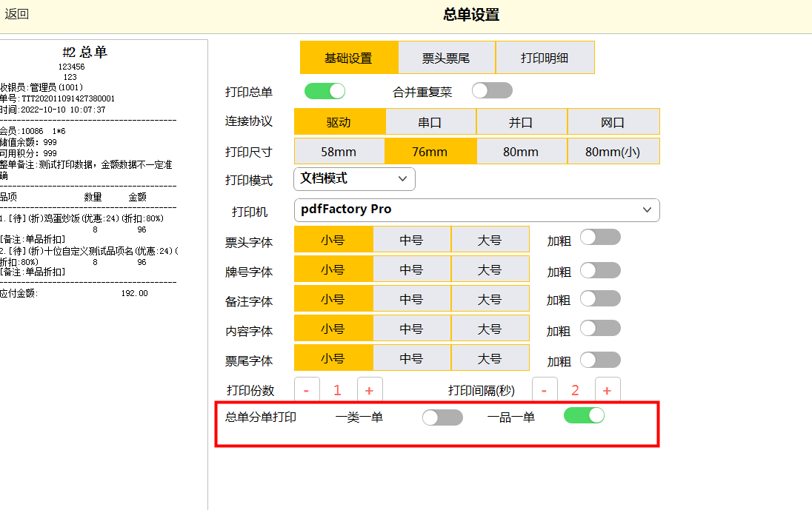The image size is (812, 510).
Task: Enable the 一类一单 switch
Action: tap(442, 417)
